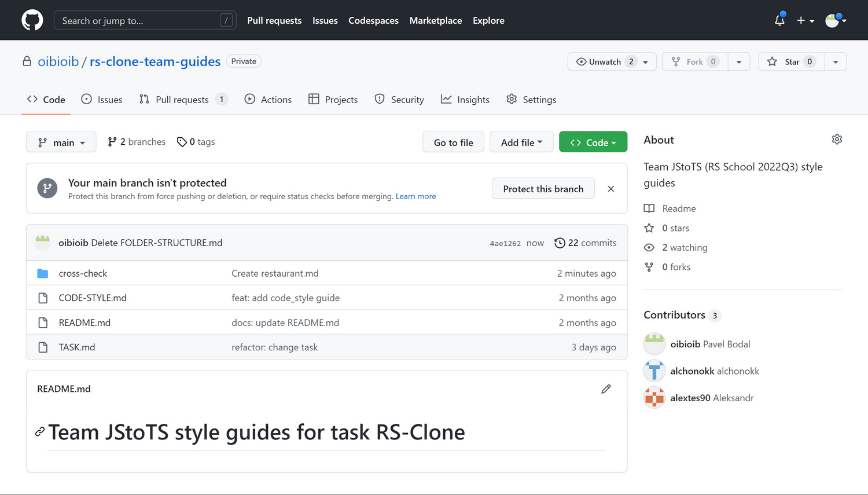Open the Delete FOLDER-STRUCTURE.md commit

point(157,243)
